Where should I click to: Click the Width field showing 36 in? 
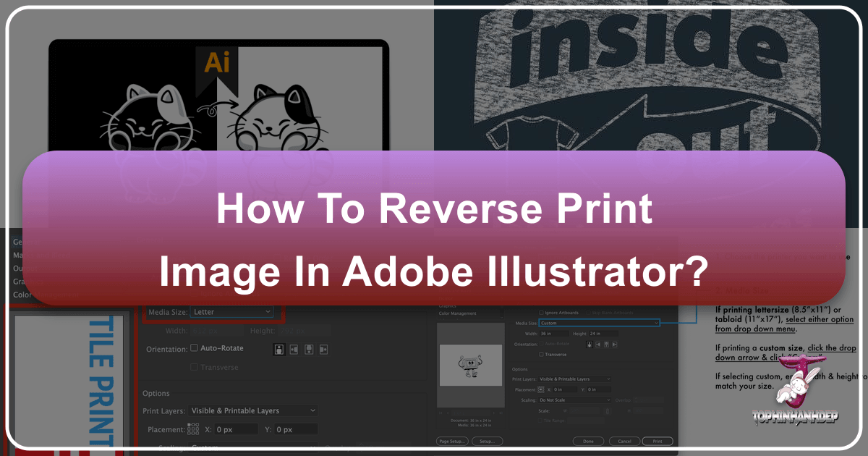[x=553, y=334]
